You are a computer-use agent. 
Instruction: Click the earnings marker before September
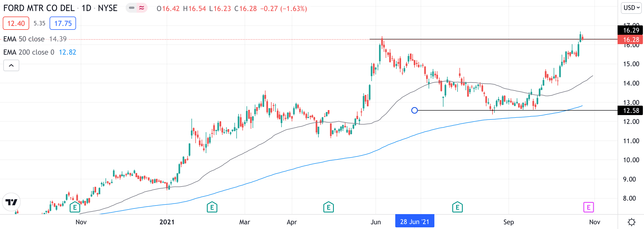[458, 207]
